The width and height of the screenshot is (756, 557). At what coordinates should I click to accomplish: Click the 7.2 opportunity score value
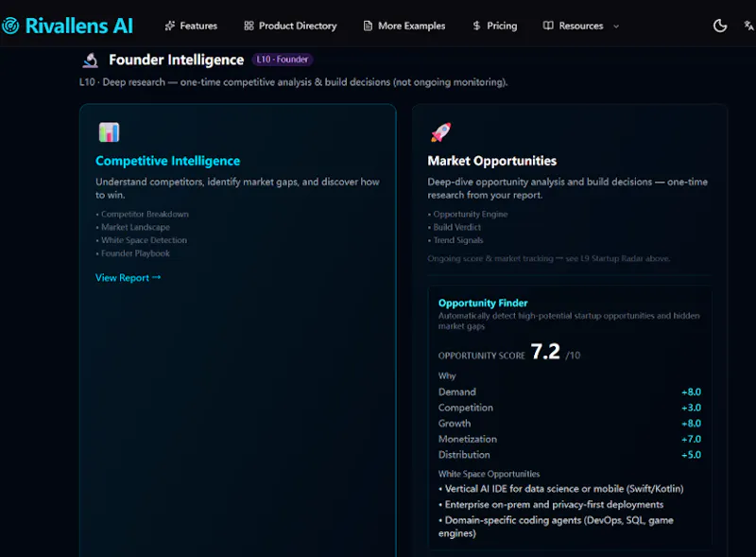point(545,352)
